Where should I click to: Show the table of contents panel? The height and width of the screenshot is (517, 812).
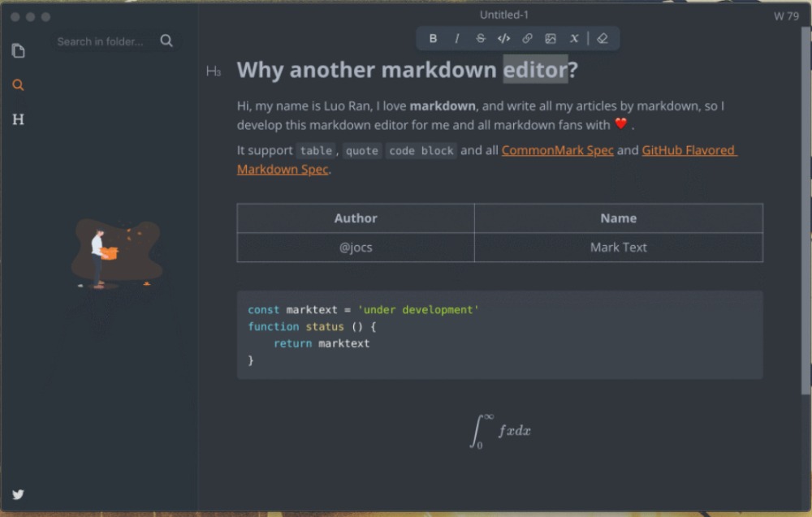18,119
